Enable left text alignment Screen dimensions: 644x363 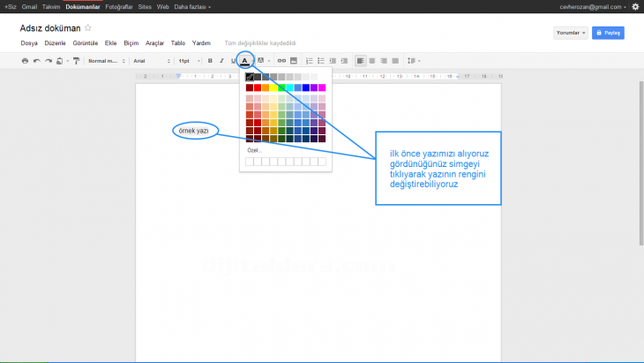[x=361, y=61]
